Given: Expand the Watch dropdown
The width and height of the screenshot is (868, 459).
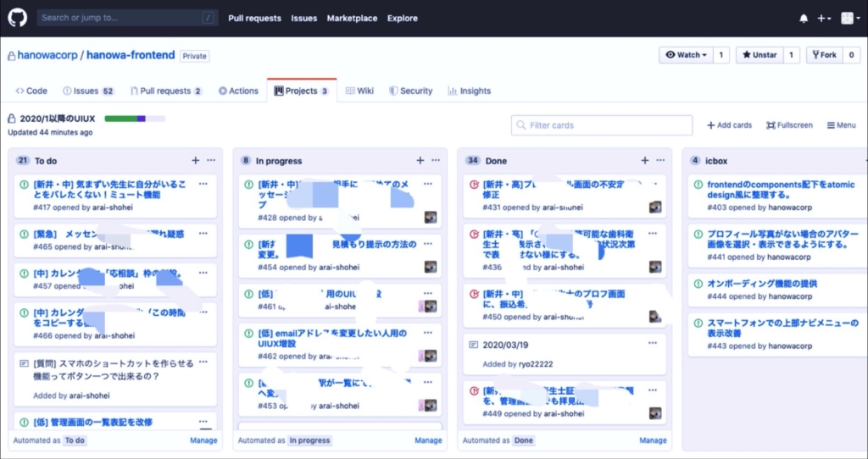Looking at the screenshot, I should tap(686, 55).
